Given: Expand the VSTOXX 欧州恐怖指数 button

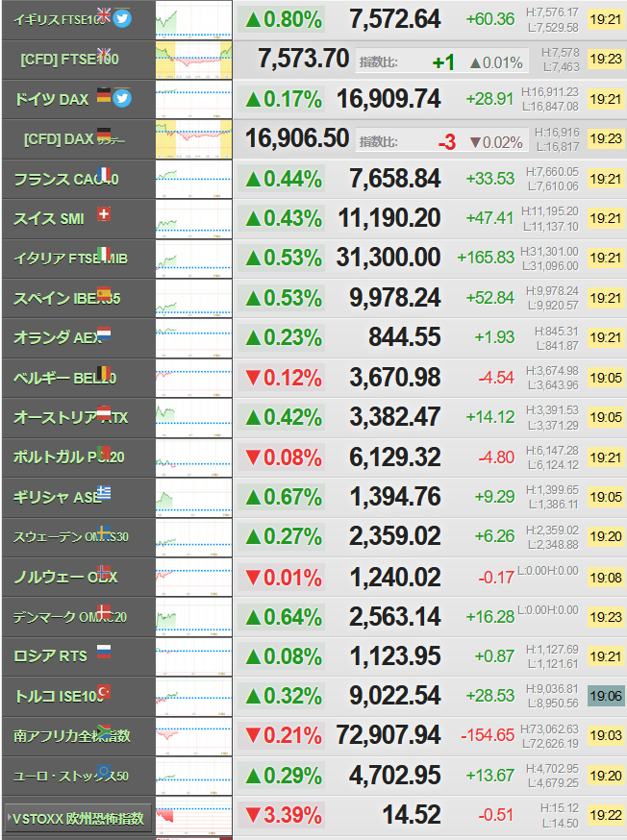Looking at the screenshot, I should (x=78, y=819).
